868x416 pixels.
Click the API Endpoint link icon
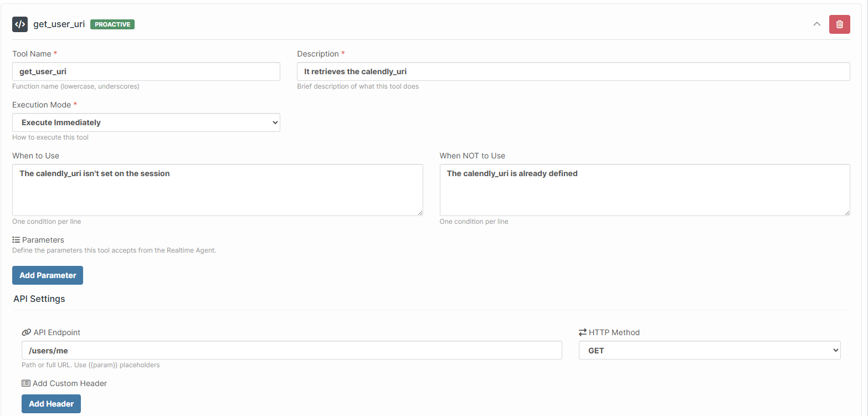pos(26,332)
